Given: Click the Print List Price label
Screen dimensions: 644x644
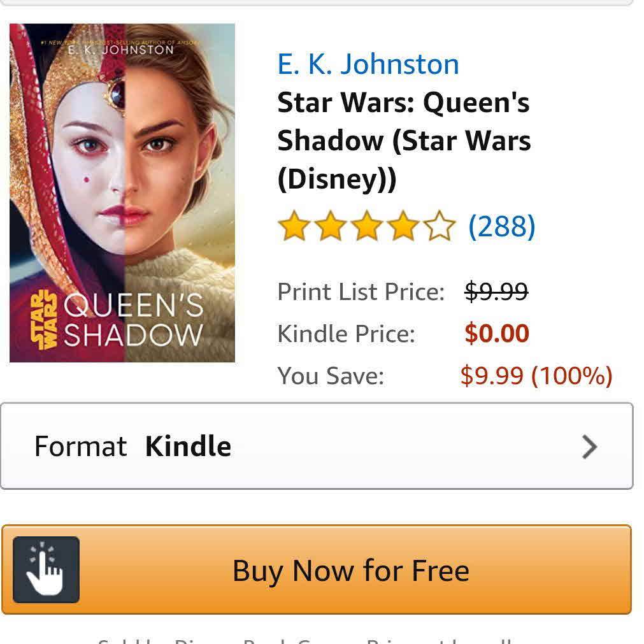Looking at the screenshot, I should click(x=361, y=292).
